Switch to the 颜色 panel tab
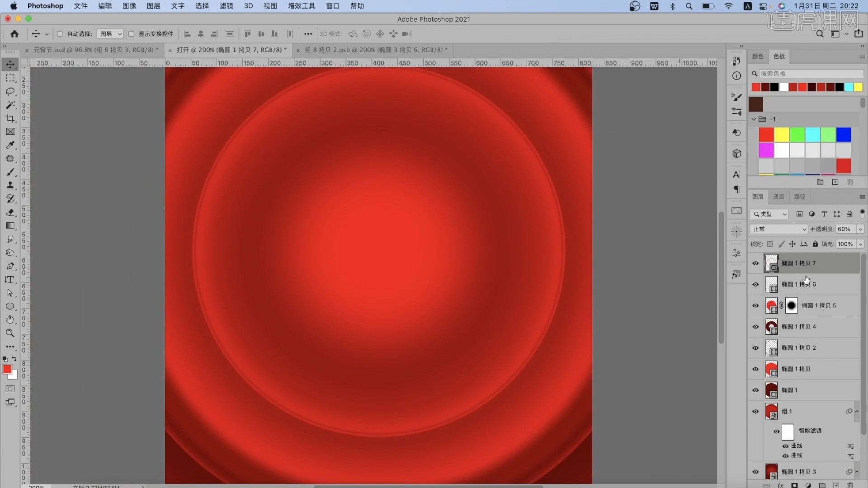This screenshot has height=488, width=868. coord(758,56)
